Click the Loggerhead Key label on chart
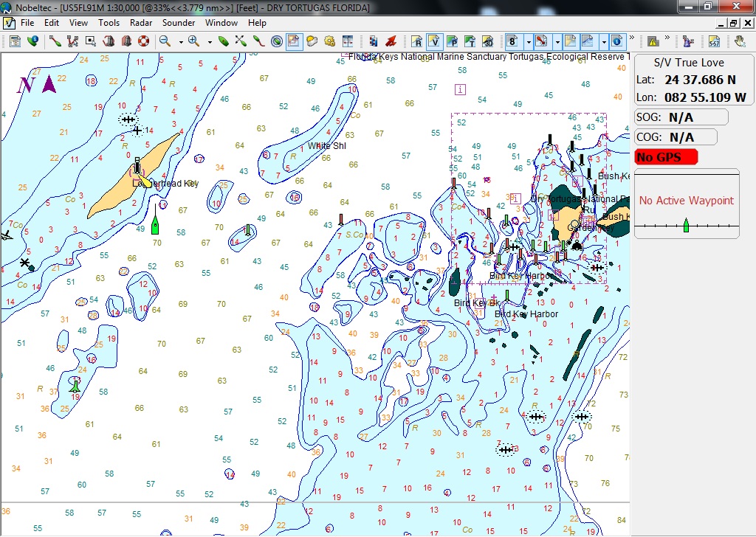 click(165, 184)
